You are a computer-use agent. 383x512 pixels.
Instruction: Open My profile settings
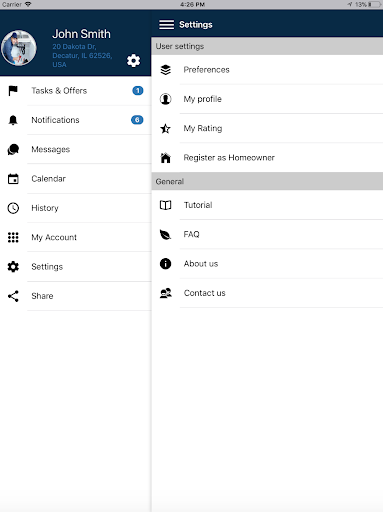[267, 99]
